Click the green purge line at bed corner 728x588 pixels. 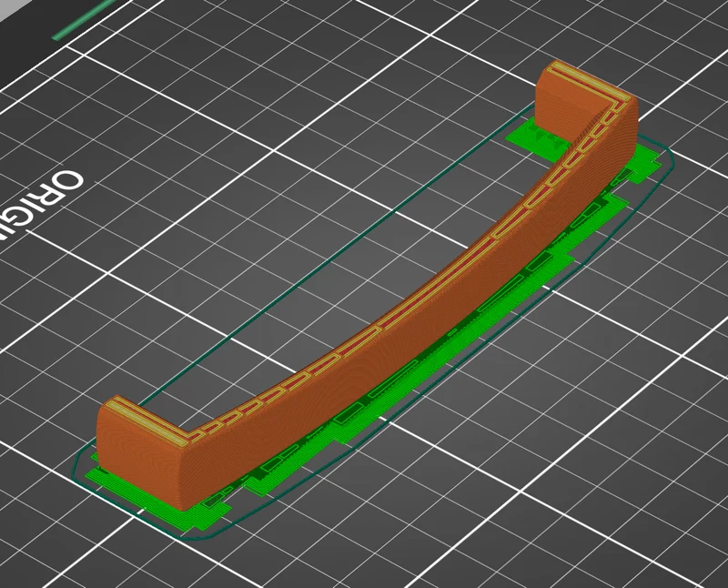(84, 19)
